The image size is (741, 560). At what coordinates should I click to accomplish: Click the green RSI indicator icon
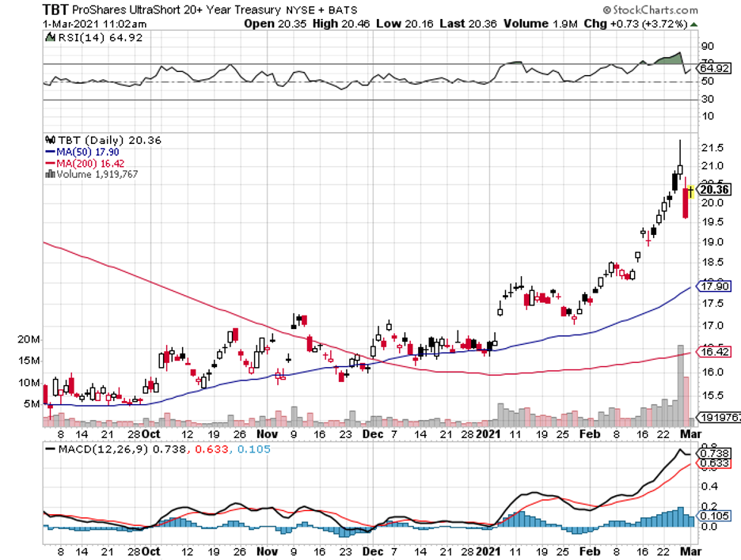click(x=50, y=37)
